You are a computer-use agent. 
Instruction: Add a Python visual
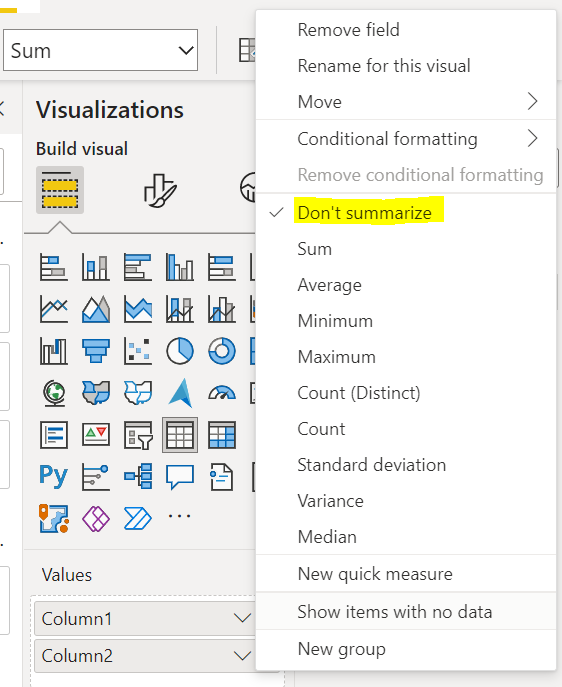click(x=53, y=476)
